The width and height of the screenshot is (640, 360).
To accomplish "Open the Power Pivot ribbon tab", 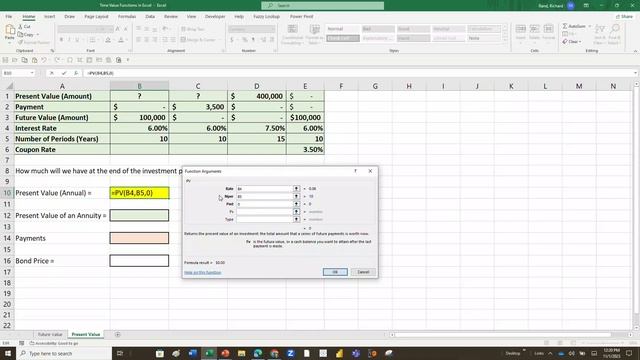I will coord(302,17).
